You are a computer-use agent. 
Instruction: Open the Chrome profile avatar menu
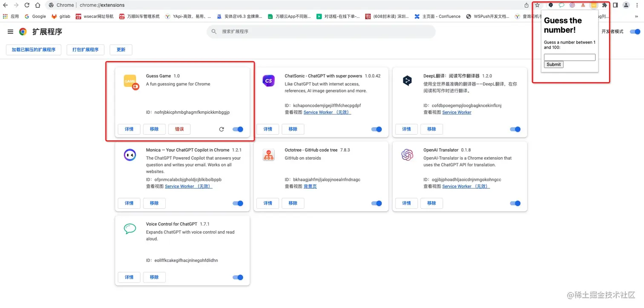pos(626,5)
